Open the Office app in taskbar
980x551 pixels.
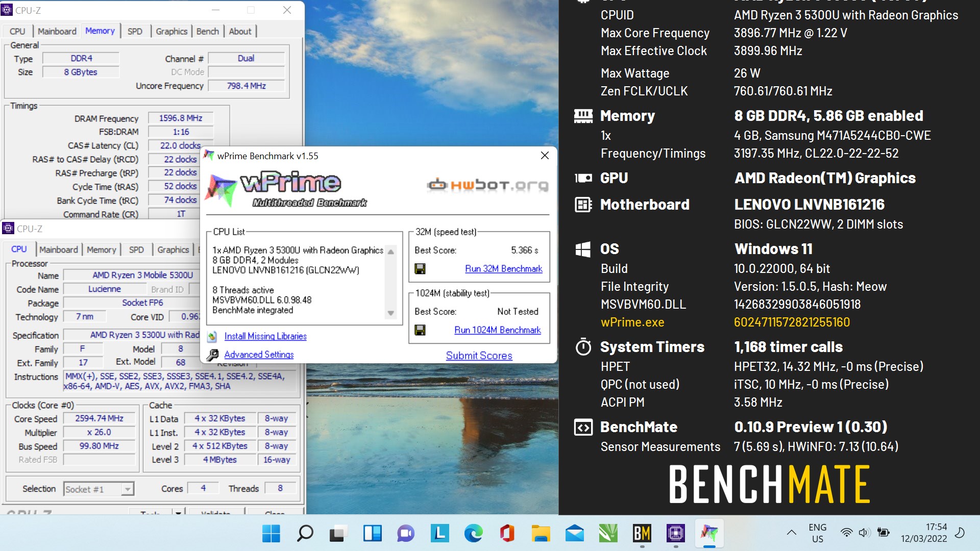click(507, 534)
